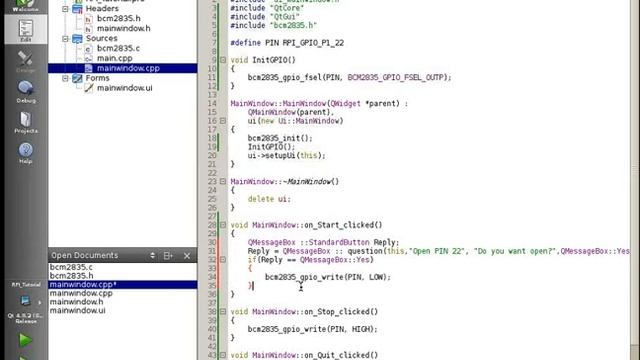Click the 'delete ui;' line
The height and width of the screenshot is (360, 640).
point(269,199)
